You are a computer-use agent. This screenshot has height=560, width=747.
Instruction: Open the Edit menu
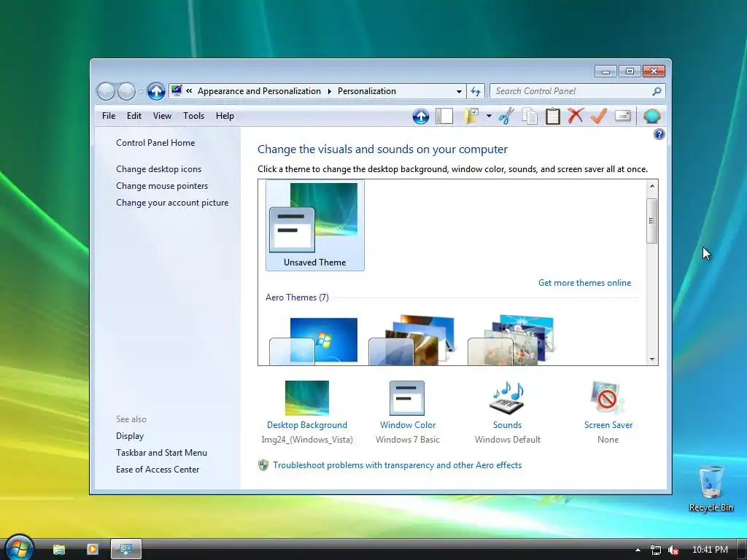pyautogui.click(x=134, y=116)
